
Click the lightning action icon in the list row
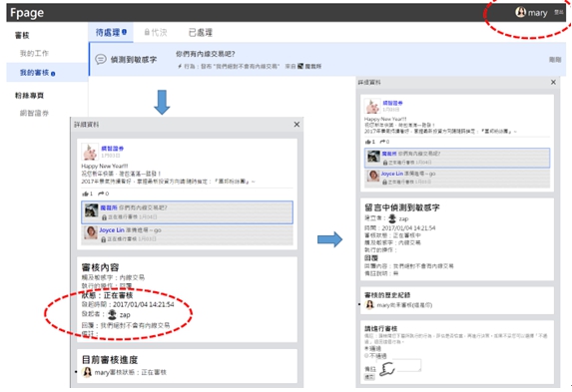pyautogui.click(x=180, y=67)
